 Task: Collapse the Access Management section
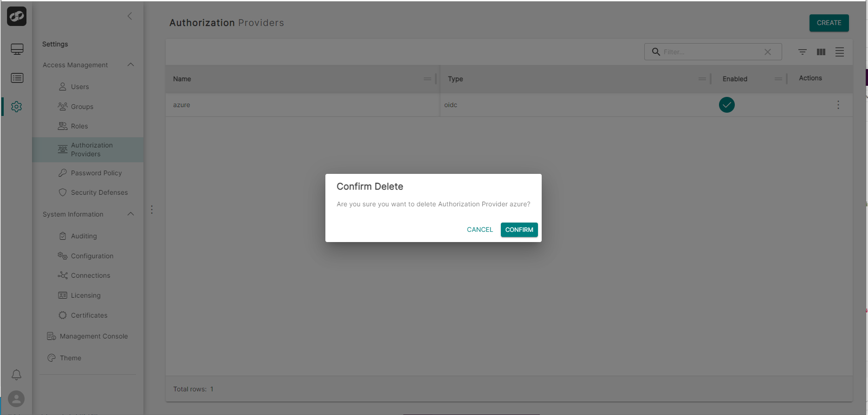click(x=131, y=65)
